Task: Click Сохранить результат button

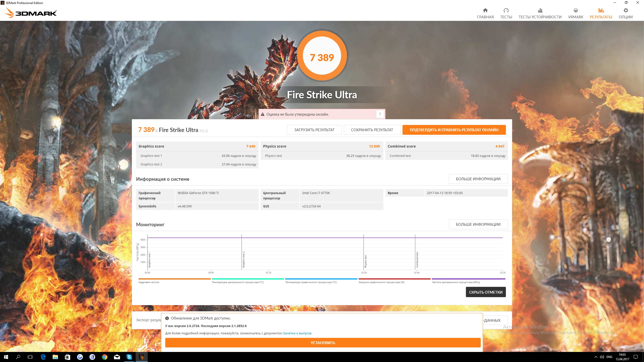Action: click(x=372, y=130)
